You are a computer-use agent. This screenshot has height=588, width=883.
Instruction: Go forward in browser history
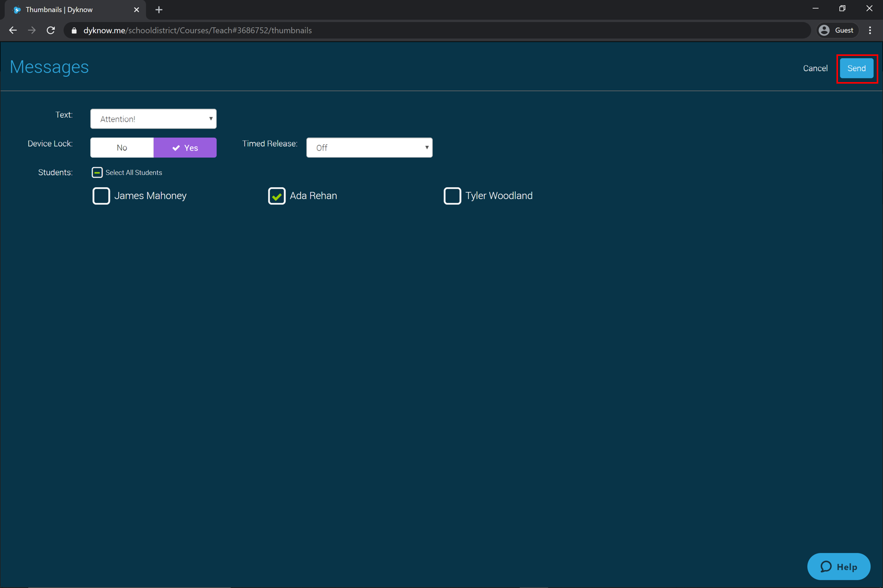(x=32, y=30)
